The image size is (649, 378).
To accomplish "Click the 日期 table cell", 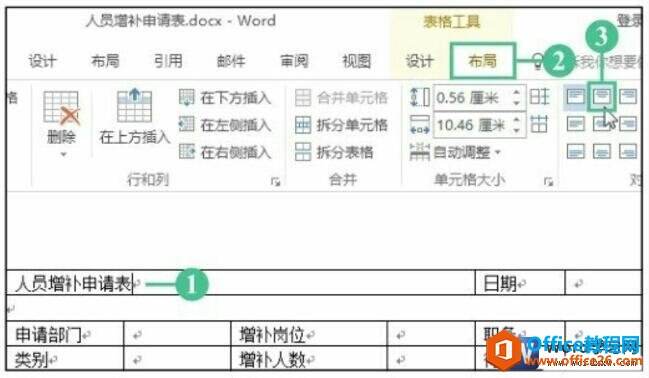I will pyautogui.click(x=520, y=283).
